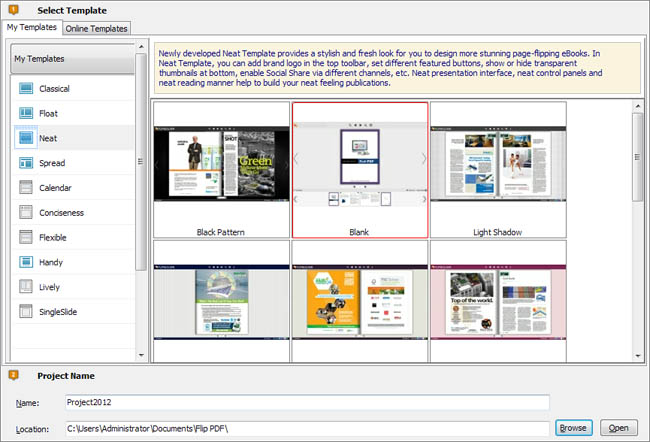Image resolution: width=650 pixels, height=442 pixels.
Task: Select the Lively template icon
Action: tap(25, 287)
